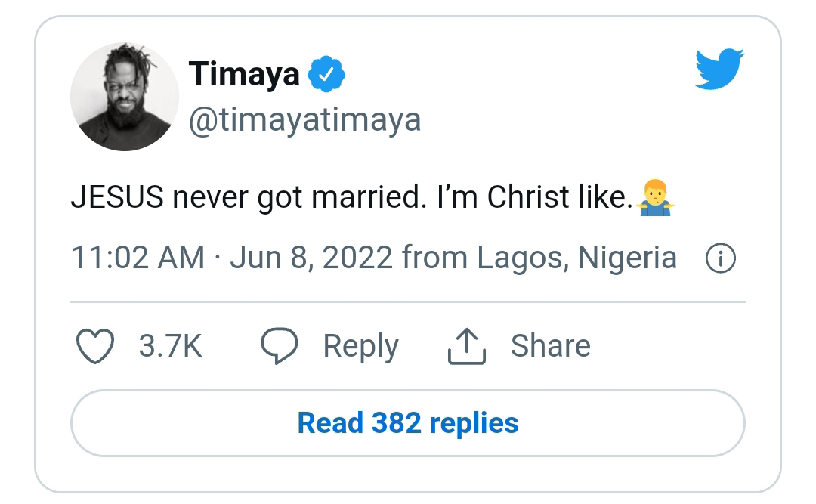Select the Lagos, Nigeria location text
Image resolution: width=816 pixels, height=504 pixels.
click(576, 258)
